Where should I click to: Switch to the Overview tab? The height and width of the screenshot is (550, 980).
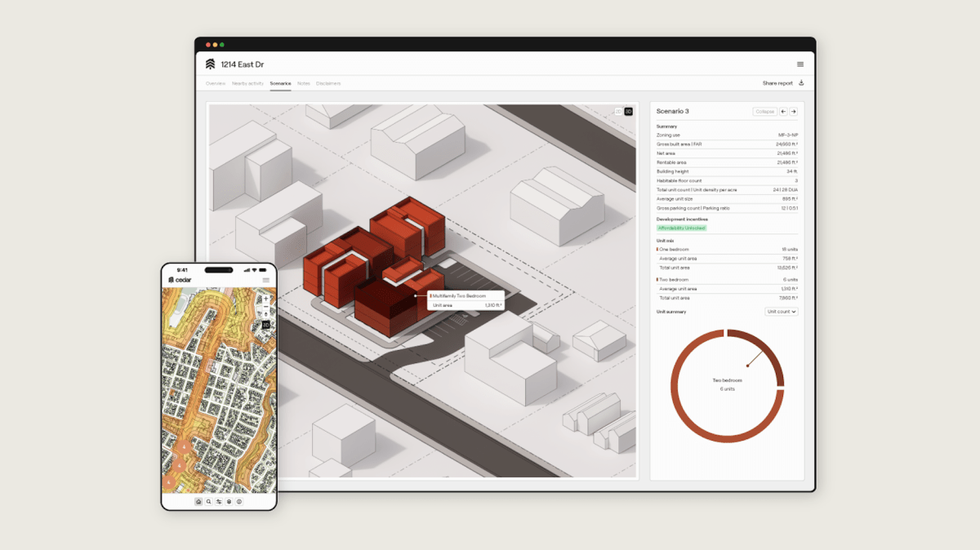tap(216, 83)
